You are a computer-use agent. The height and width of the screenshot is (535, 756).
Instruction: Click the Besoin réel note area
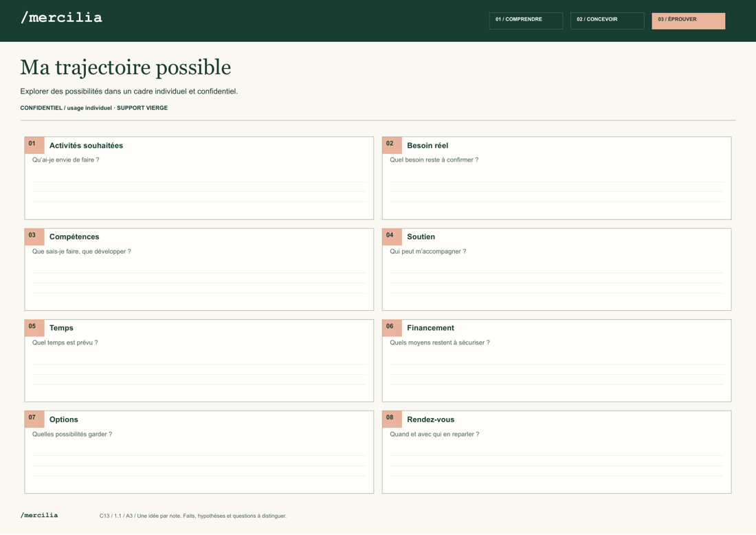(557, 178)
